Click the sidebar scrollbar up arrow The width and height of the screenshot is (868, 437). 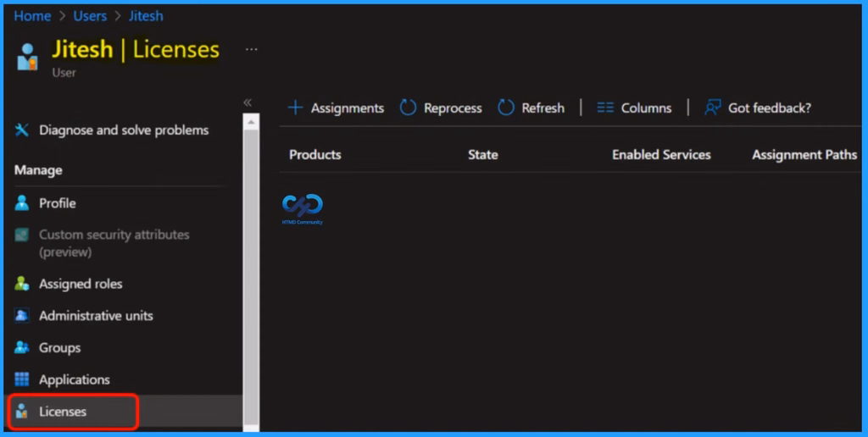(251, 121)
